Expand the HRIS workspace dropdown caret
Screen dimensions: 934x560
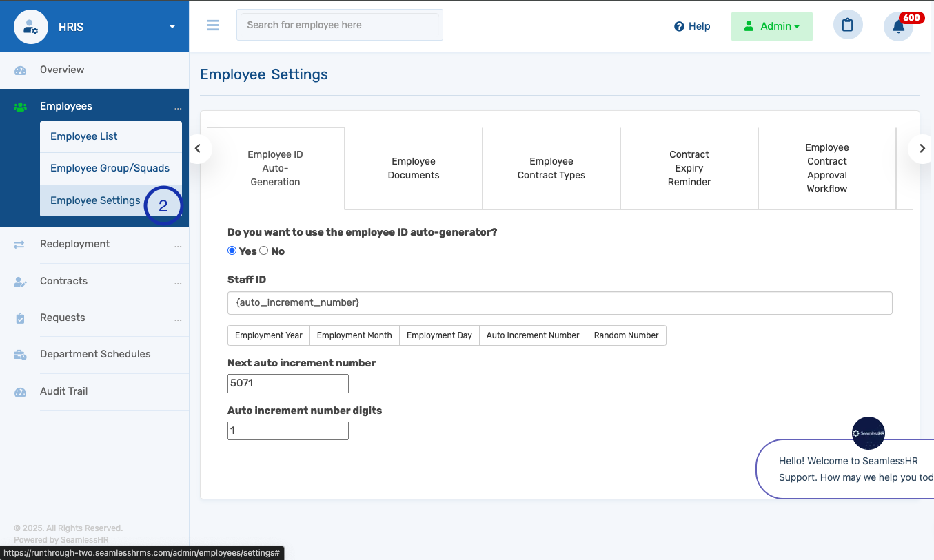171,25
